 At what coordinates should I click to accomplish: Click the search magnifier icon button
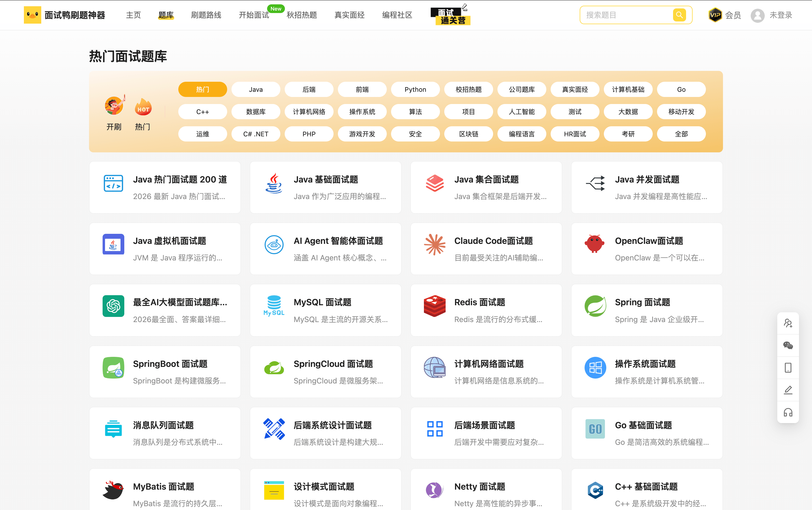[679, 15]
